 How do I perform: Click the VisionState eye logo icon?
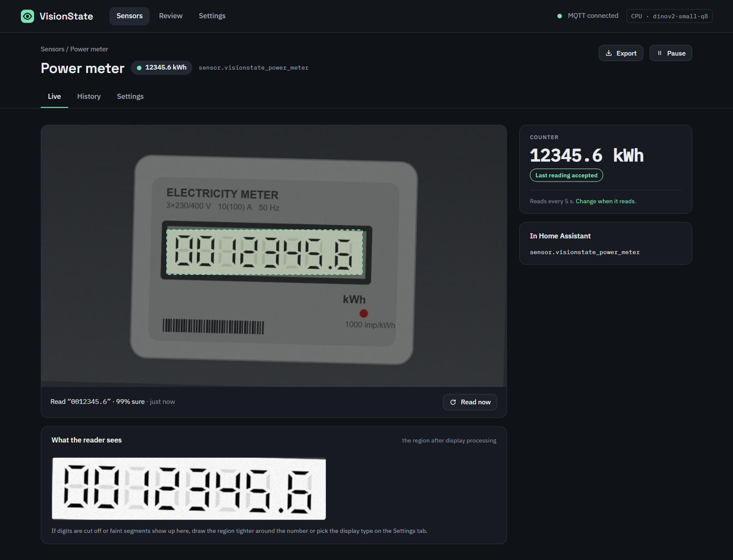point(28,16)
